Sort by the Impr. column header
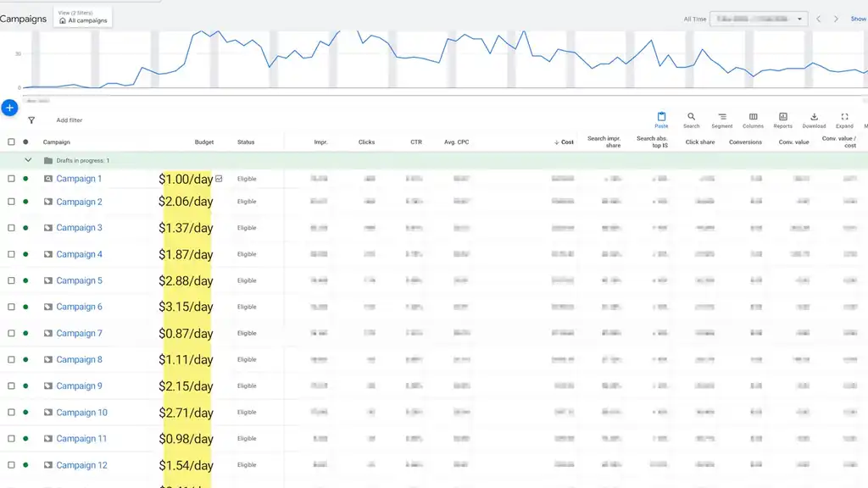This screenshot has height=488, width=868. (320, 142)
